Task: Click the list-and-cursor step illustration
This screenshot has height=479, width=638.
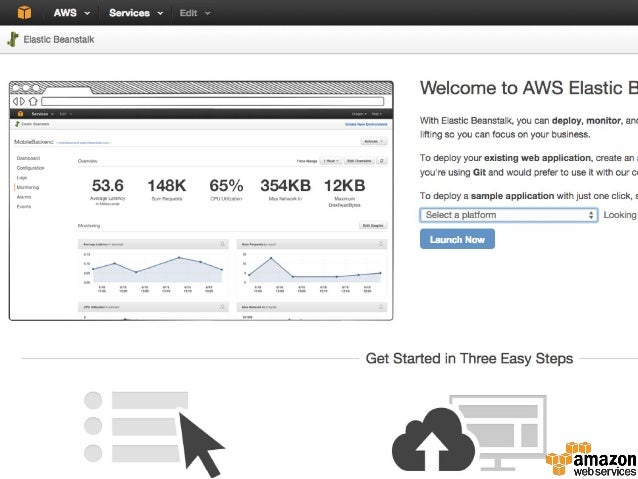Action: click(x=154, y=433)
